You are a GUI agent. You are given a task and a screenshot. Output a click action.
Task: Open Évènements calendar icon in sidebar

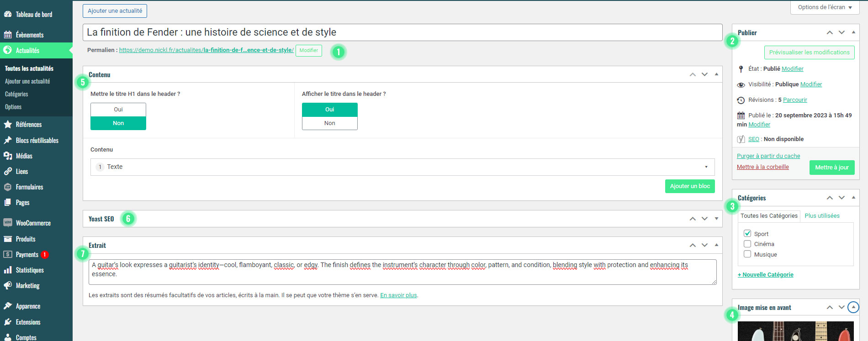click(x=8, y=35)
